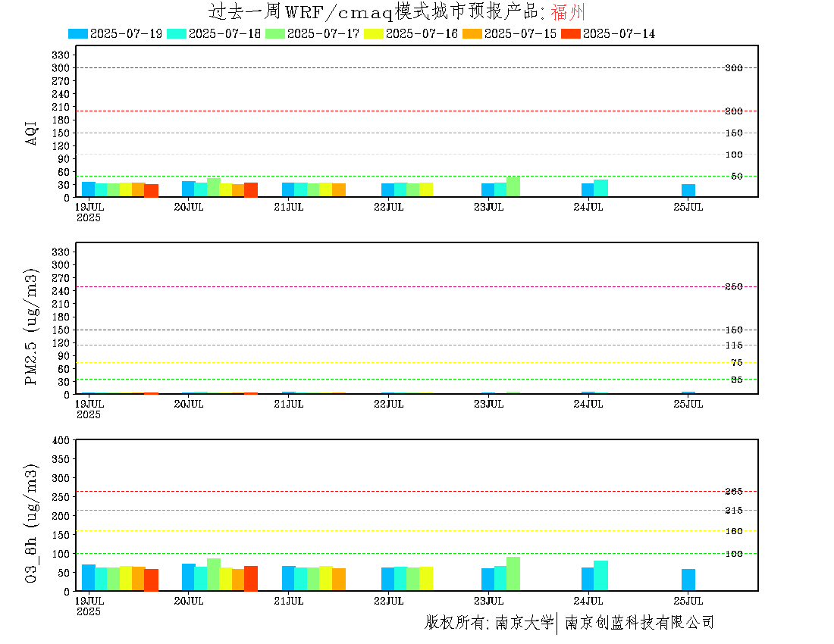The height and width of the screenshot is (644, 834).
Task: Click the AQI y-axis label
Action: 31,133
